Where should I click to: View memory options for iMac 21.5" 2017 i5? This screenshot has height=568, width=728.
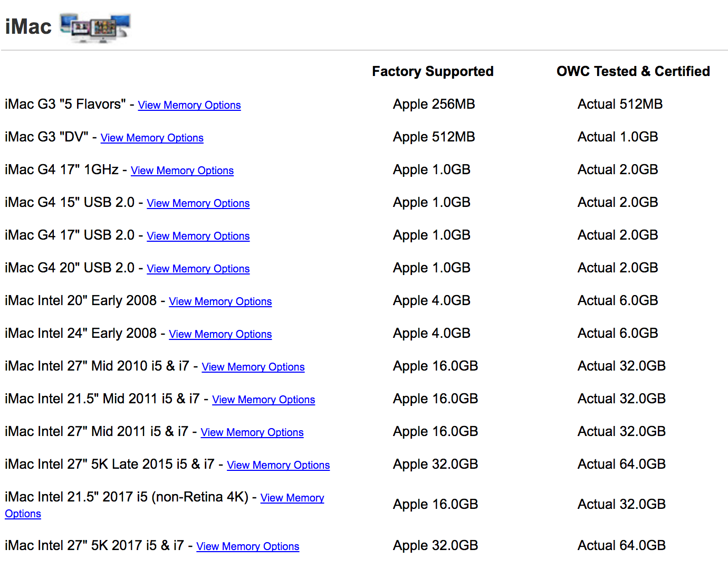click(x=292, y=498)
